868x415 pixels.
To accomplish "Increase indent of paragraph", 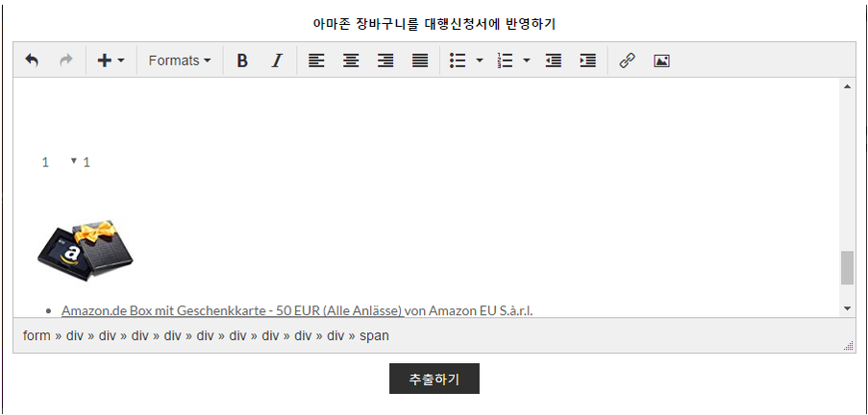I will click(x=587, y=61).
